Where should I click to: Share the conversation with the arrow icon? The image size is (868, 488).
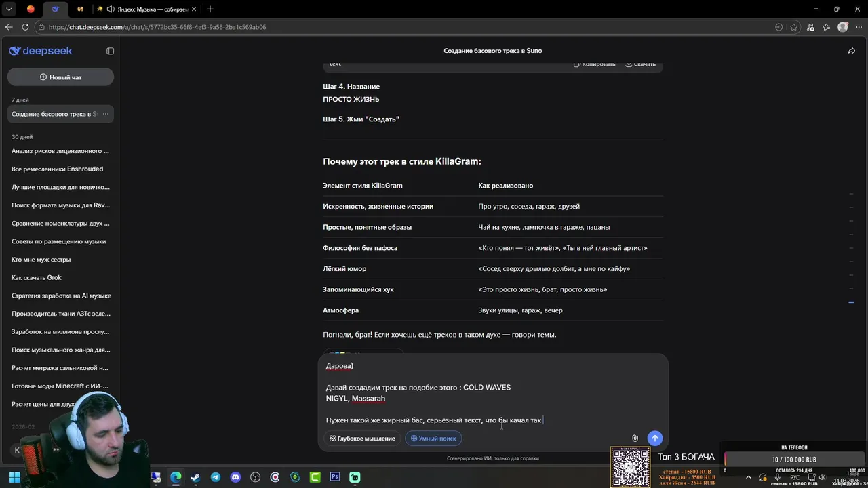pyautogui.click(x=851, y=51)
